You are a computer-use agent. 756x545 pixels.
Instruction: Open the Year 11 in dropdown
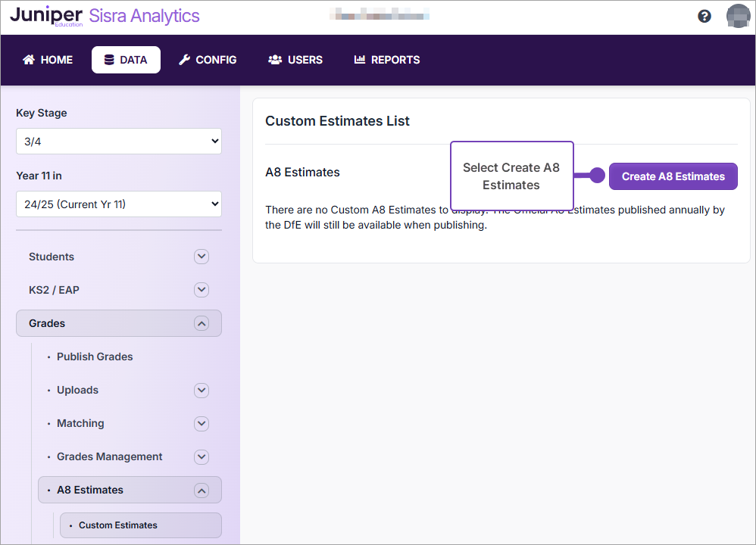pos(119,204)
